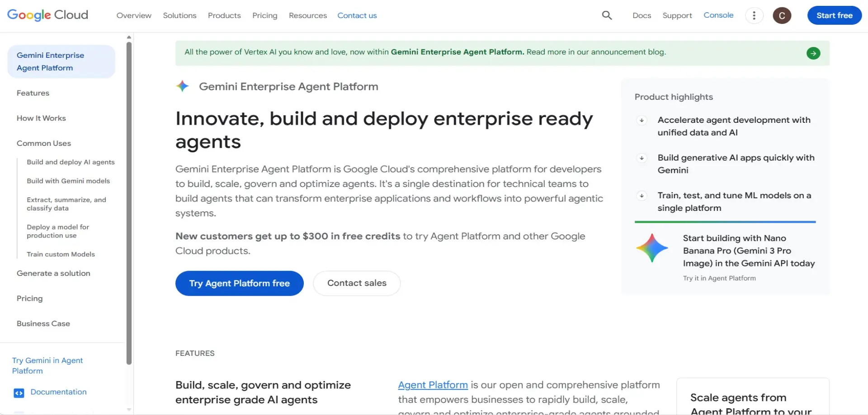Select Gemini Enterprise Agent Platform sidebar item
Screen dimensions: 868x415
point(61,61)
